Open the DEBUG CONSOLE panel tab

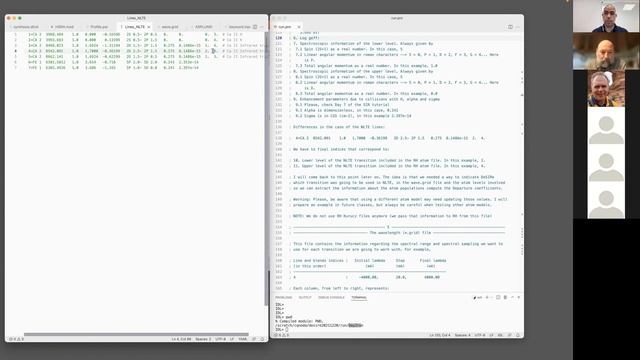tap(331, 298)
